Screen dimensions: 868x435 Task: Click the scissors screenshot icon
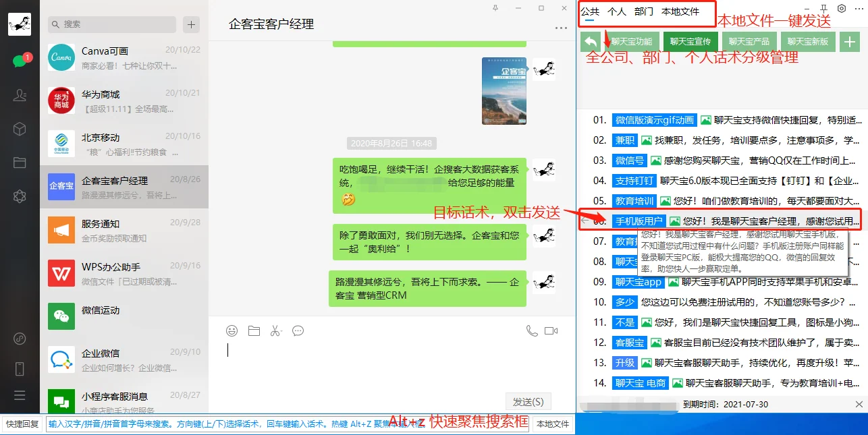275,330
